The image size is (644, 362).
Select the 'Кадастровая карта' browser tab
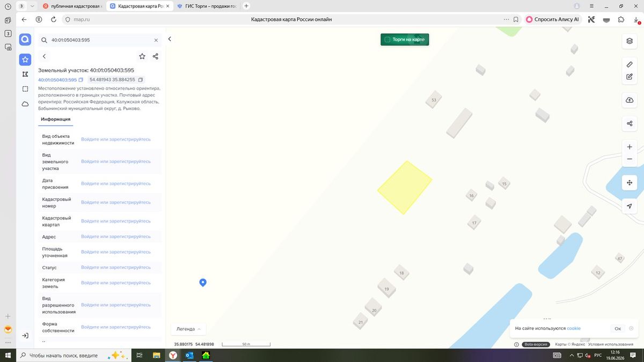pyautogui.click(x=138, y=5)
